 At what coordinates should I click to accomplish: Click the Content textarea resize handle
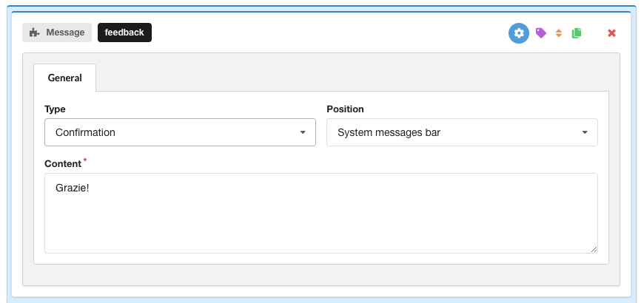(594, 250)
